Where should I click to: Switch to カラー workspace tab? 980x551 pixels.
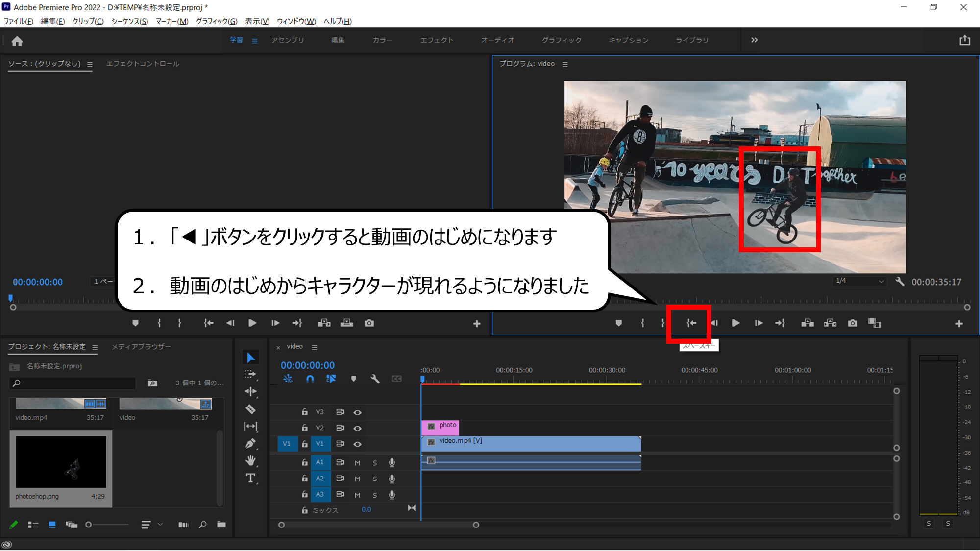(x=382, y=40)
